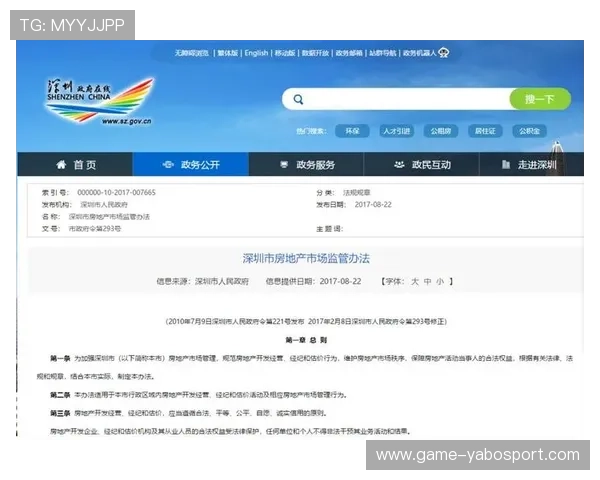
Task: Click the 热门搜索 label
Action: pyautogui.click(x=311, y=131)
